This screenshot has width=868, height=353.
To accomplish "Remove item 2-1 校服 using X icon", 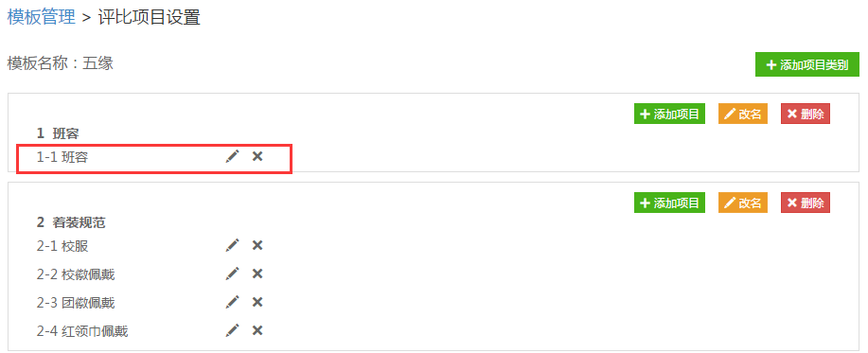I will click(257, 245).
